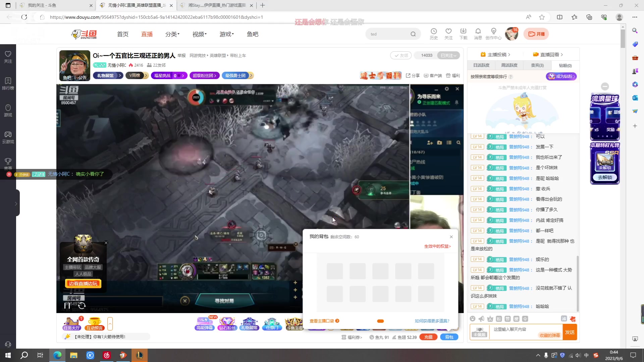Open the 互动预言 trophy icon
Image resolution: width=644 pixels, height=362 pixels.
click(x=94, y=324)
